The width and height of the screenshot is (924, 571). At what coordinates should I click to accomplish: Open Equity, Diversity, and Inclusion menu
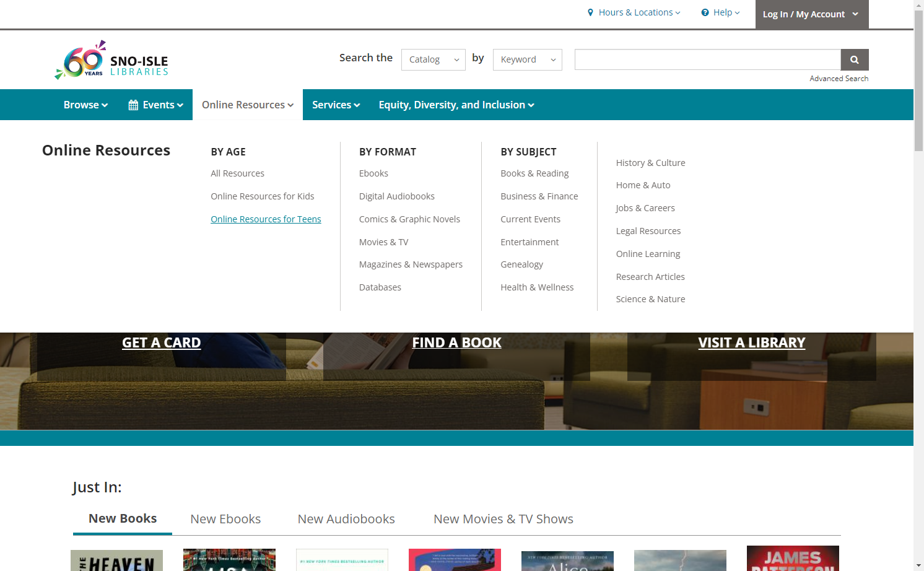pyautogui.click(x=456, y=105)
